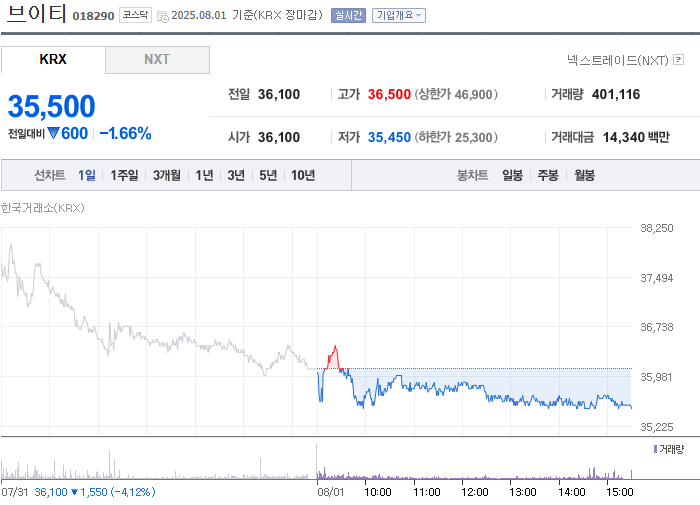Image resolution: width=700 pixels, height=505 pixels.
Task: Select the 3년 line chart period
Action: (x=236, y=175)
